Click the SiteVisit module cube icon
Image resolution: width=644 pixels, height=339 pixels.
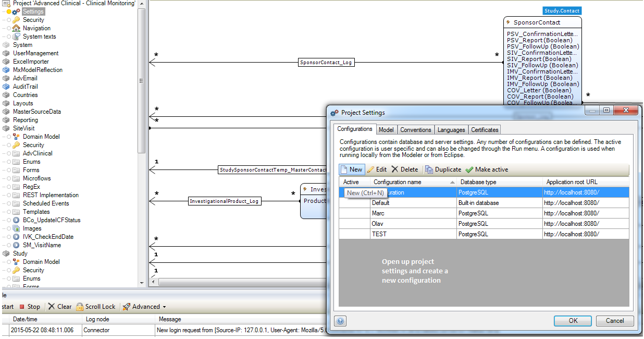point(6,128)
